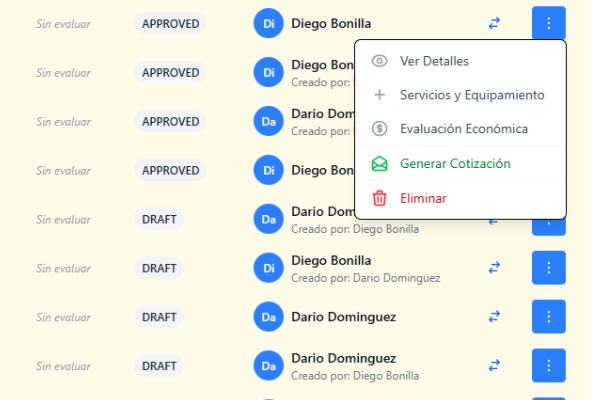This screenshot has height=400, width=600.
Task: Open Servicios y Equipamiento menu entry
Action: point(472,95)
